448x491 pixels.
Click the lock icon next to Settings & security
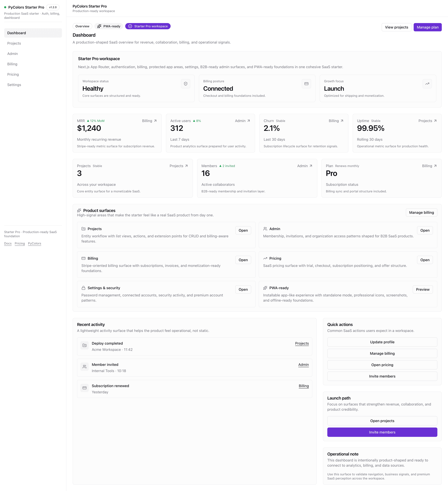pyautogui.click(x=83, y=288)
